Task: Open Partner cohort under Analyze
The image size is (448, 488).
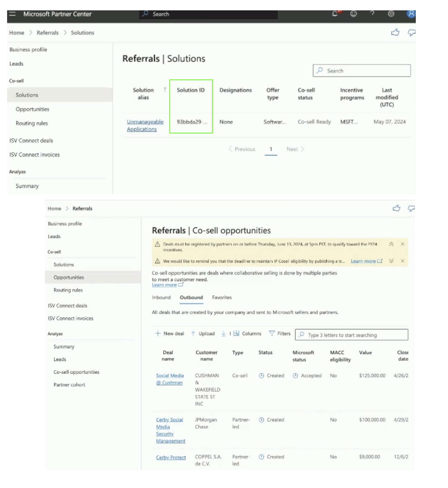Action: pyautogui.click(x=69, y=385)
